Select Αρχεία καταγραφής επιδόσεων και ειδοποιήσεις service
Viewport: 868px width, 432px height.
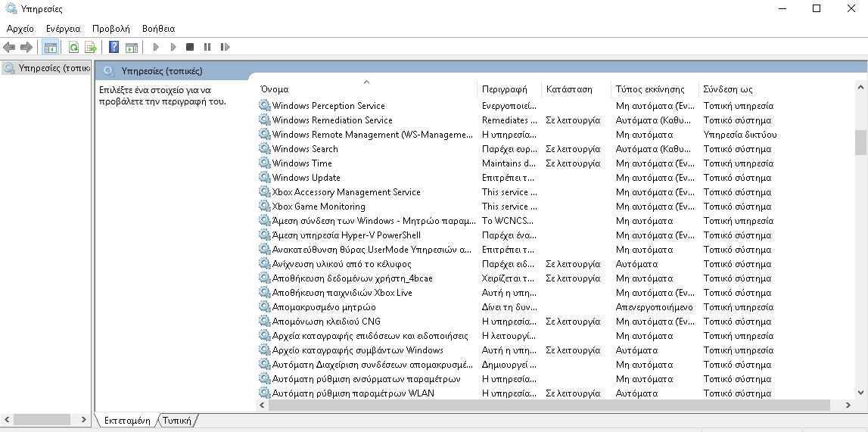[370, 336]
